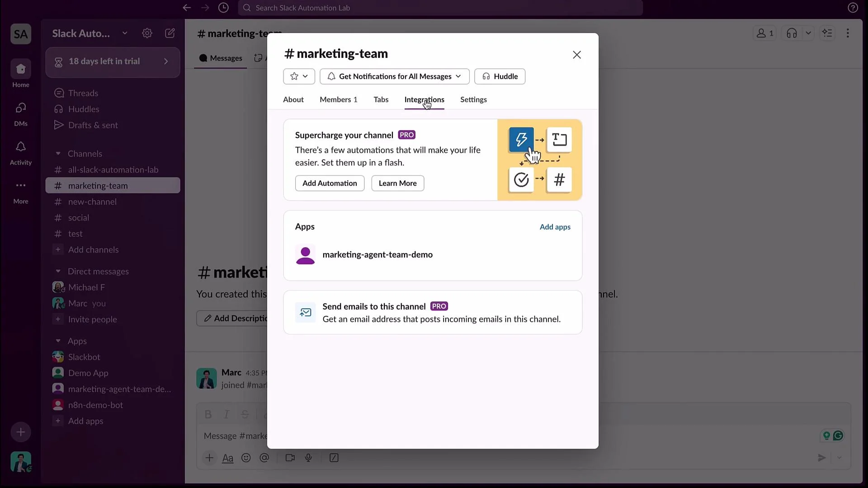Click the record video clip icon
Screen dimensions: 868x488
290,458
